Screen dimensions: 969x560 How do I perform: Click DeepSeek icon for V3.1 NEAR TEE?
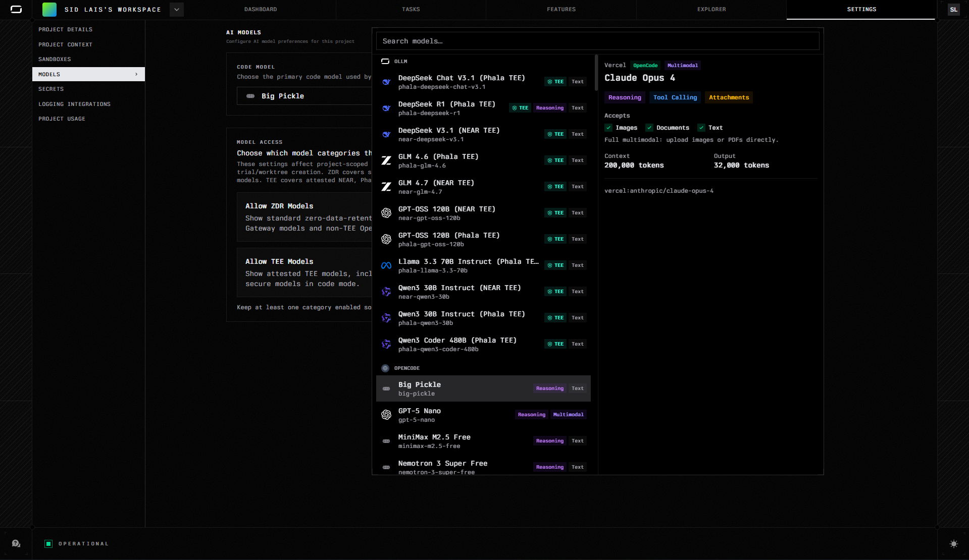tap(386, 134)
